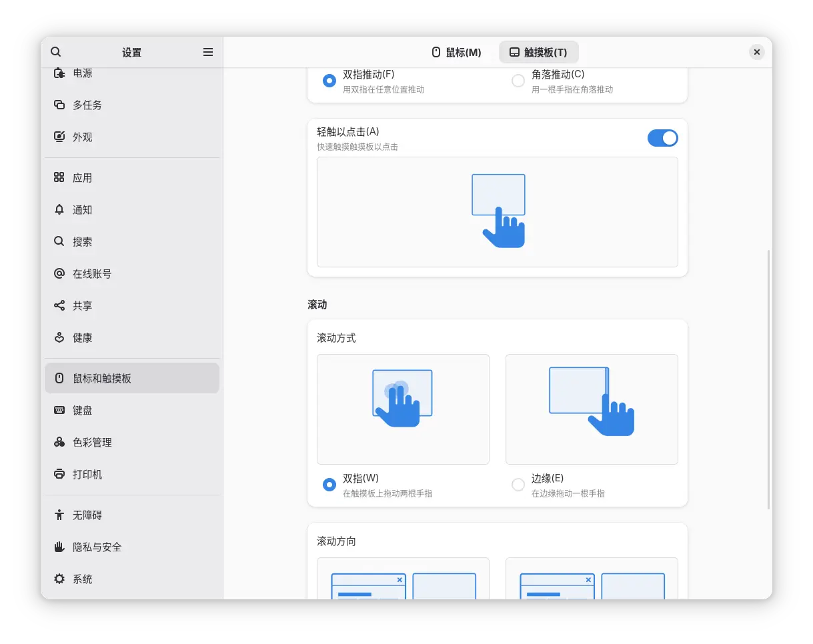
Task: Toggle the 轻触以点击 switch off
Action: [662, 138]
